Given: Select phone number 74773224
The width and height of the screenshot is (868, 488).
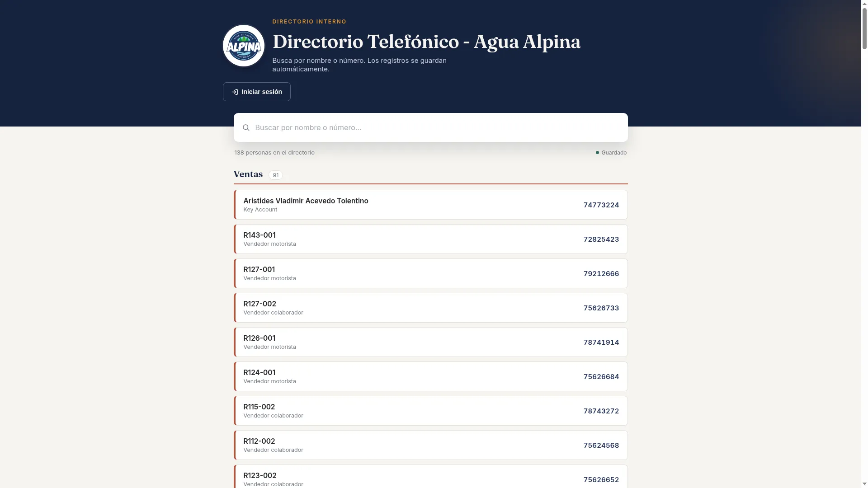Looking at the screenshot, I should tap(601, 205).
